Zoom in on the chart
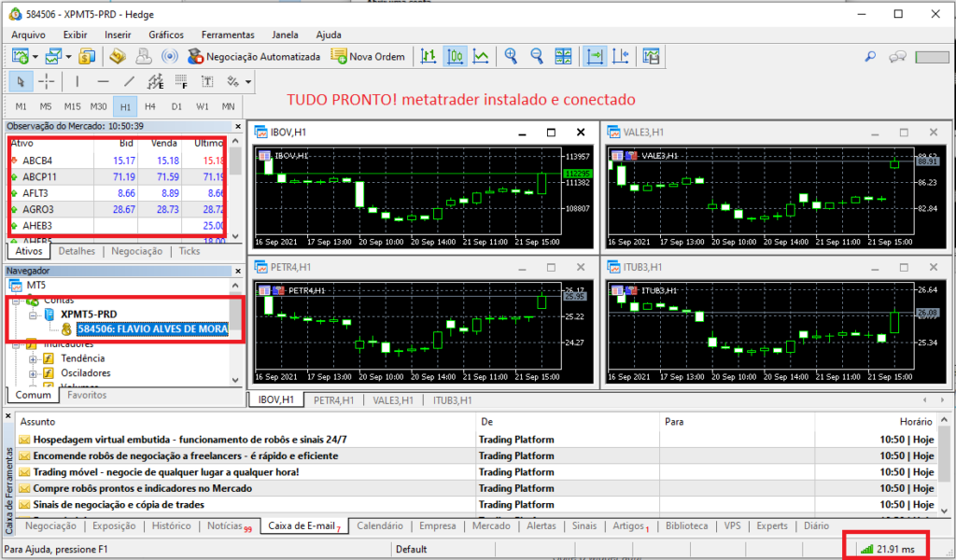Screen dimensions: 956x560 coord(511,56)
